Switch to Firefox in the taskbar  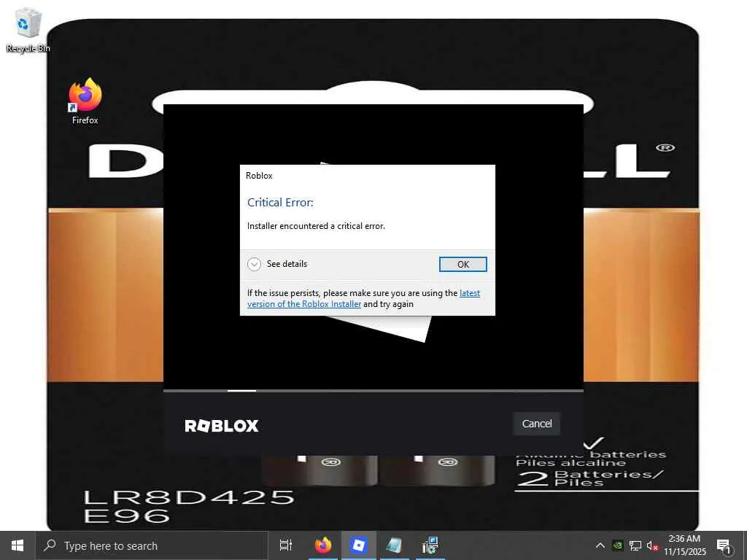point(323,545)
